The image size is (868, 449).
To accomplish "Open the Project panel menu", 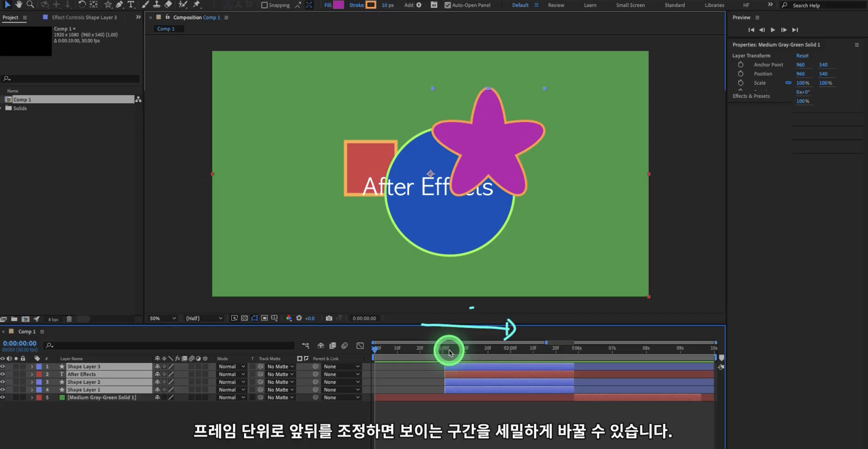I will [x=25, y=17].
